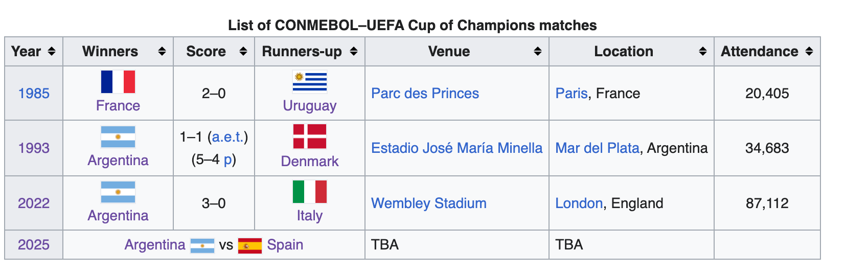Open the Wembley Stadium link
The image size is (868, 273).
click(429, 203)
